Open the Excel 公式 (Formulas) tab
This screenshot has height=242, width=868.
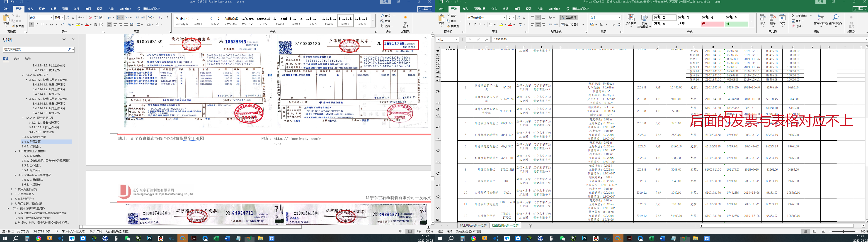pyautogui.click(x=494, y=9)
